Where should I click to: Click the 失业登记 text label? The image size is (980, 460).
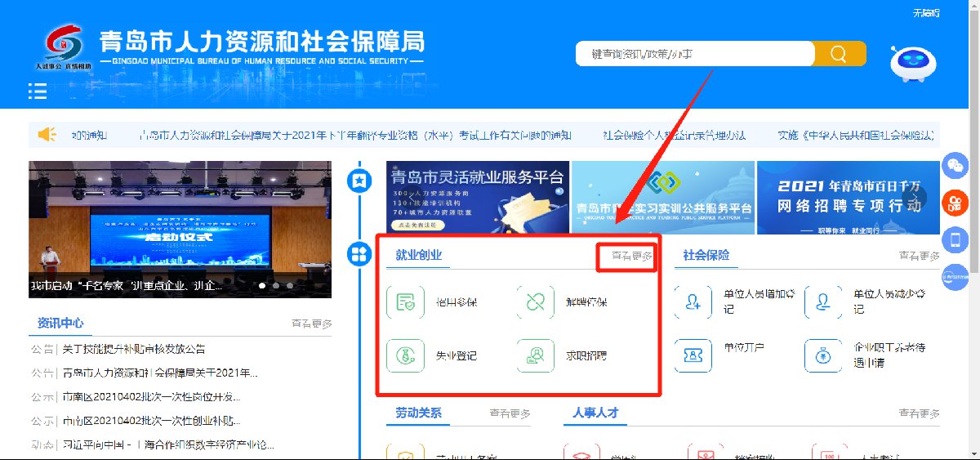click(x=457, y=356)
